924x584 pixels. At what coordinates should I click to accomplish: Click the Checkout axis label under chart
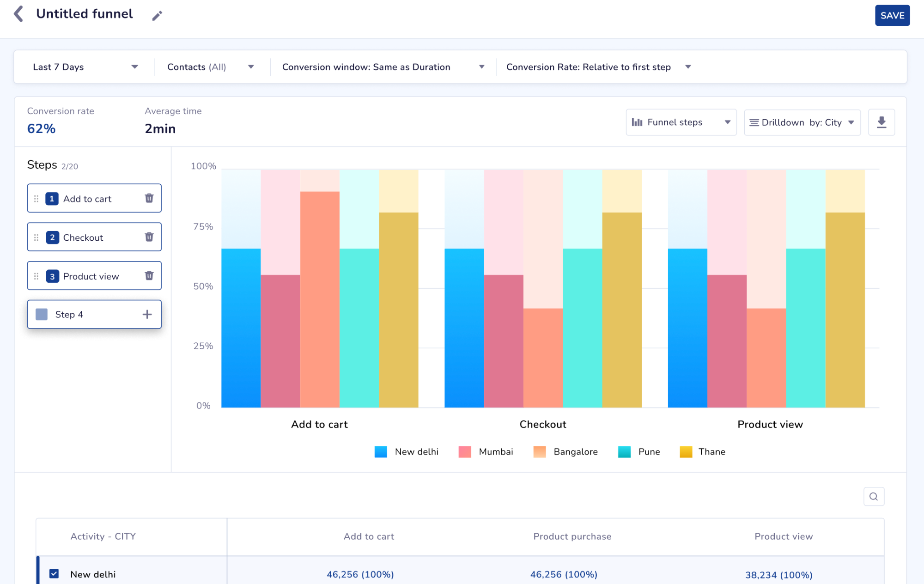pyautogui.click(x=543, y=424)
